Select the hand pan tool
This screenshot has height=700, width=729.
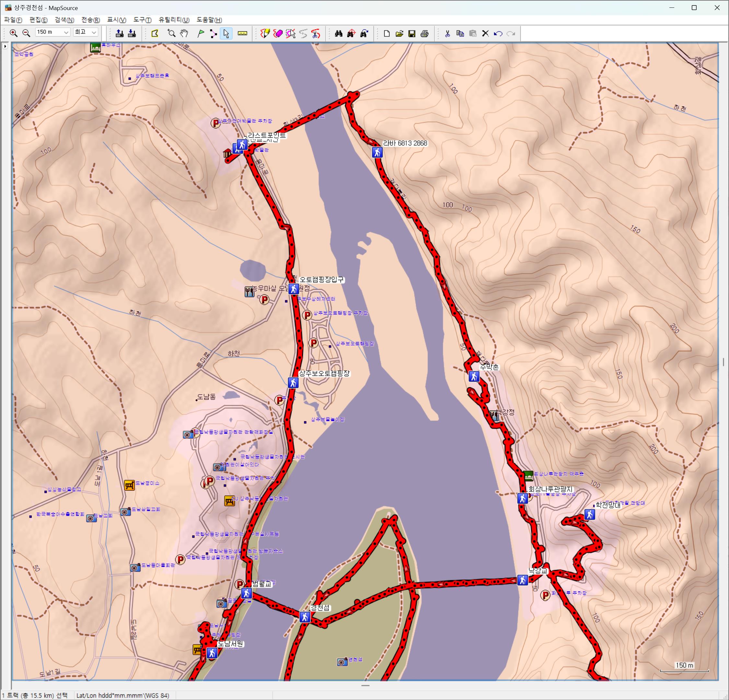pos(184,33)
